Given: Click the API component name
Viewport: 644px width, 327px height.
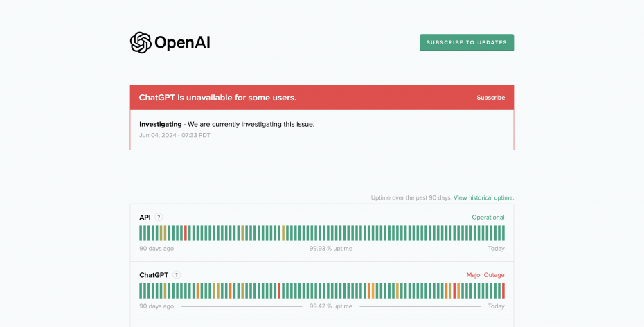Looking at the screenshot, I should [x=145, y=218].
